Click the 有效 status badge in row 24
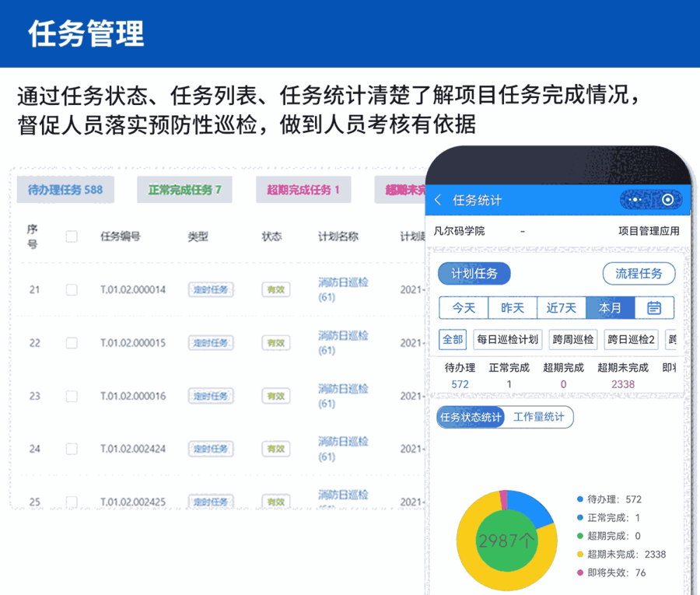700x595 pixels. point(275,449)
